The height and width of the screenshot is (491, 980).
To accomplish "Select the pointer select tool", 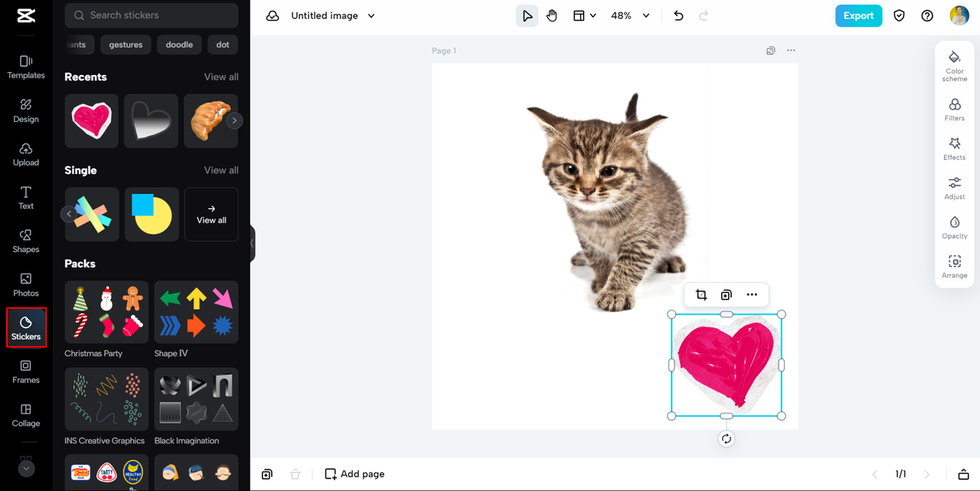I will click(x=527, y=15).
